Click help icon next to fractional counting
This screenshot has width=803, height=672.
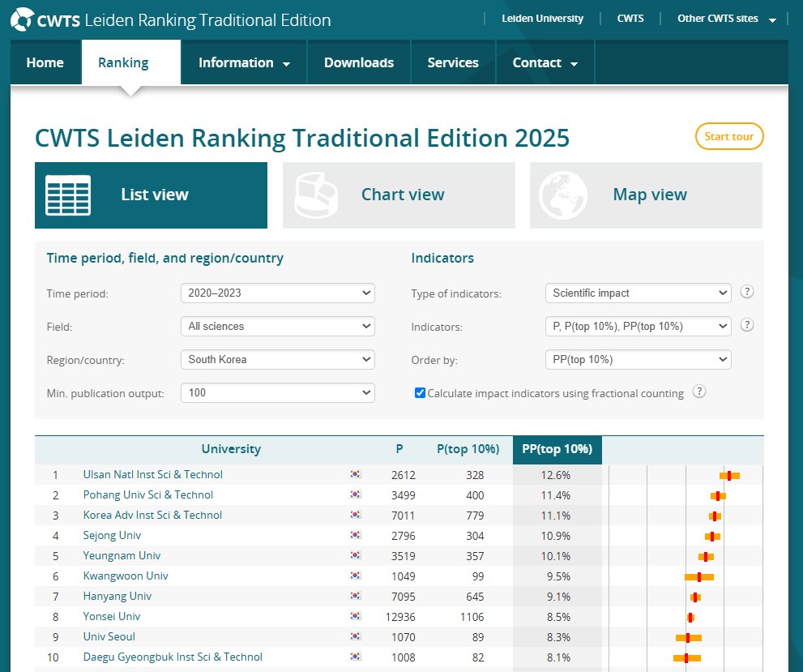point(700,392)
